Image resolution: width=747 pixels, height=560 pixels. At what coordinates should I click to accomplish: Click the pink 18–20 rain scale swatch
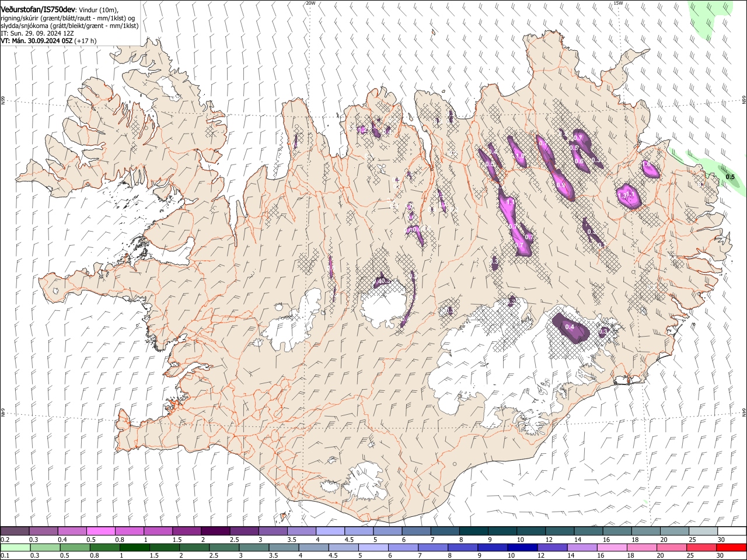[x=641, y=547]
